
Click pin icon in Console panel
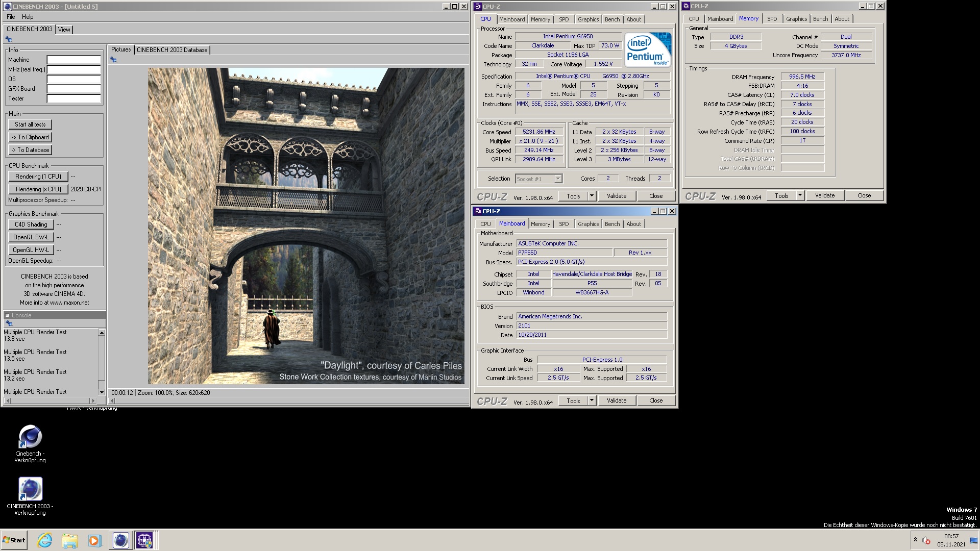[x=9, y=323]
